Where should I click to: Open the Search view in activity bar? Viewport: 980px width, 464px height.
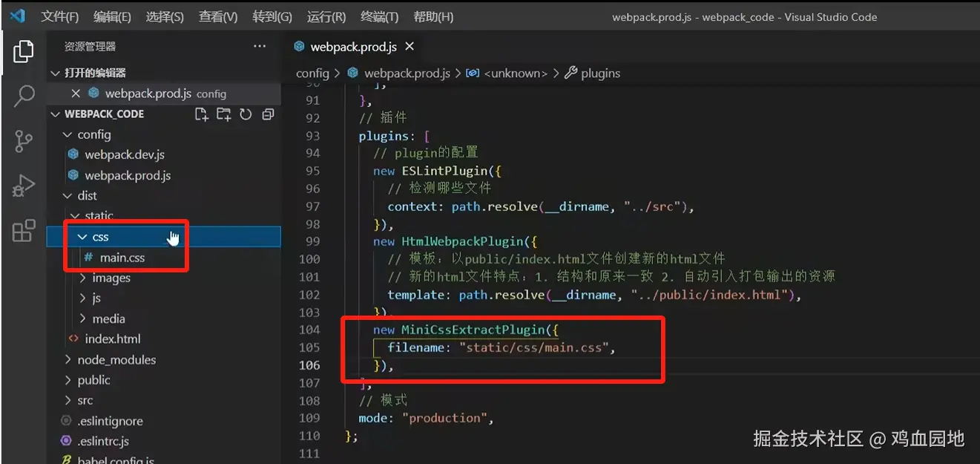point(24,96)
